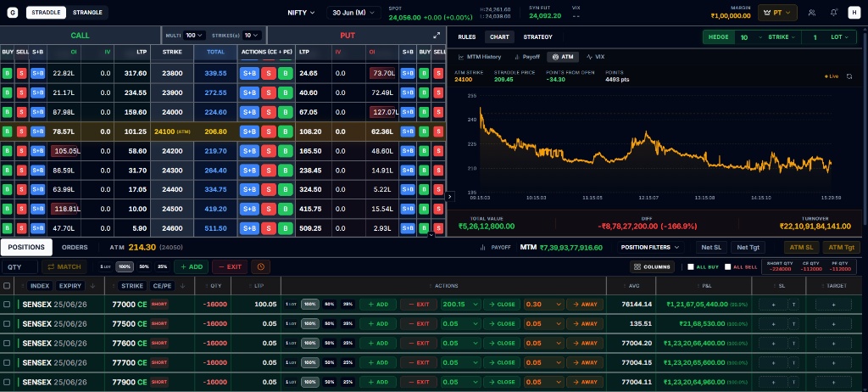Click center green B action for 24300 strike
This screenshot has height=392, width=868.
(x=286, y=171)
